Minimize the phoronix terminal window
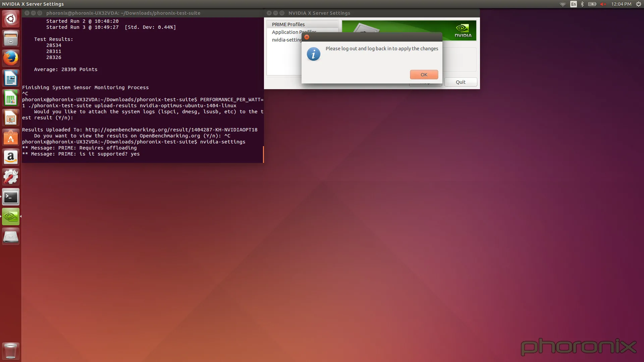Image resolution: width=644 pixels, height=362 pixels. [x=33, y=13]
